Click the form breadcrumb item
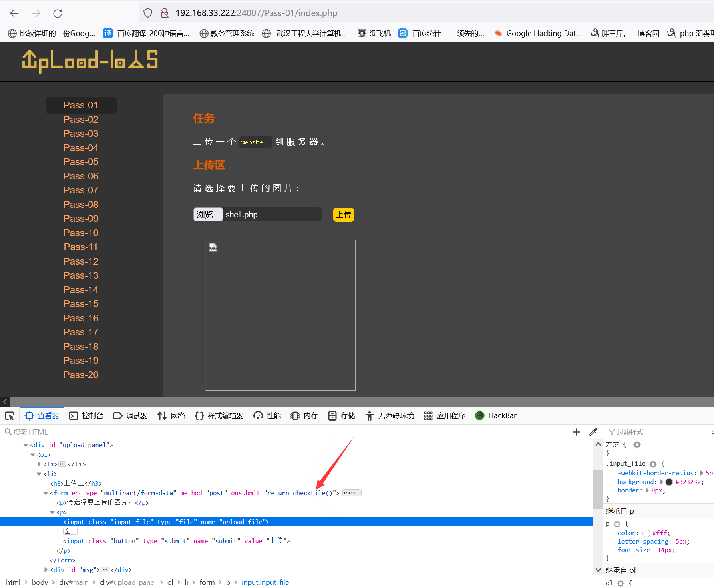Screen dimensions: 714x588 [207, 582]
